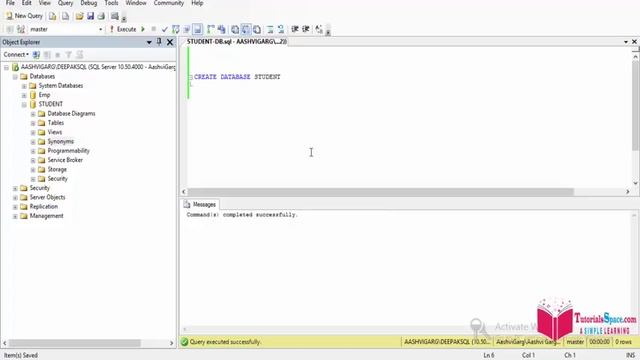This screenshot has width=640, height=360.
Task: Click Specify Values for Template Parameters icon
Action: point(319,29)
